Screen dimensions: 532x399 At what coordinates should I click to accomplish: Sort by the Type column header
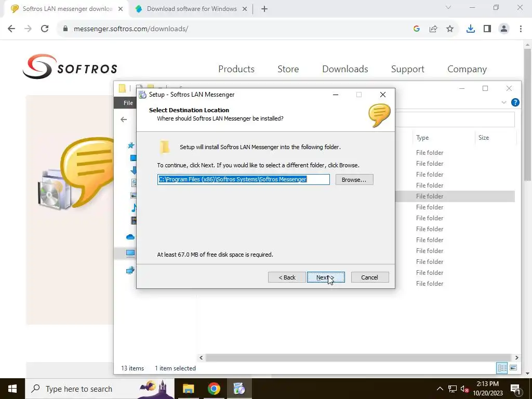tap(422, 137)
